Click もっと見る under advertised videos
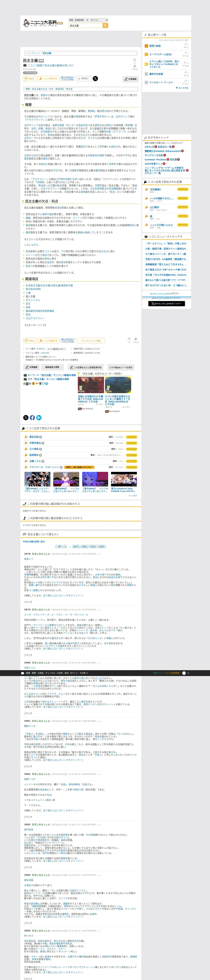 point(133,496)
